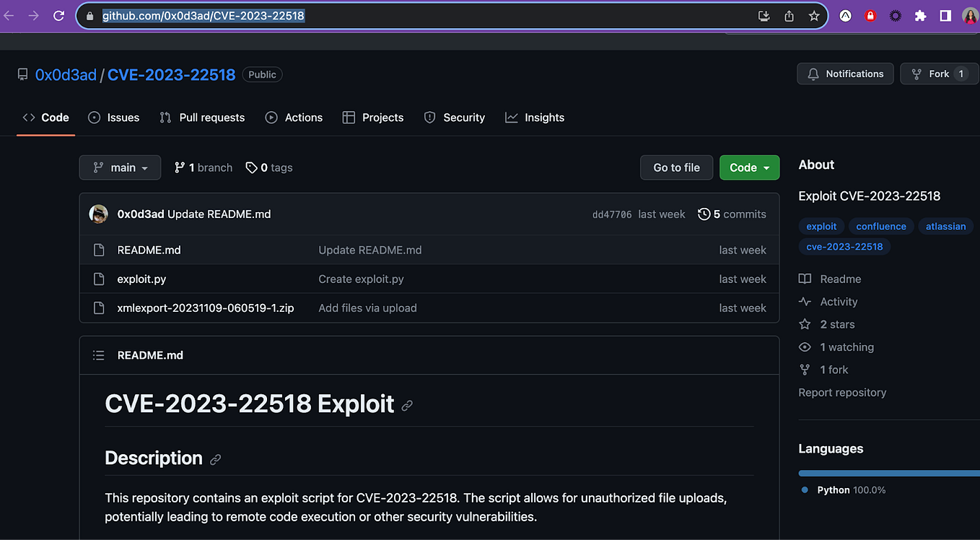Click the branch icon next to 1 branch

pos(180,167)
